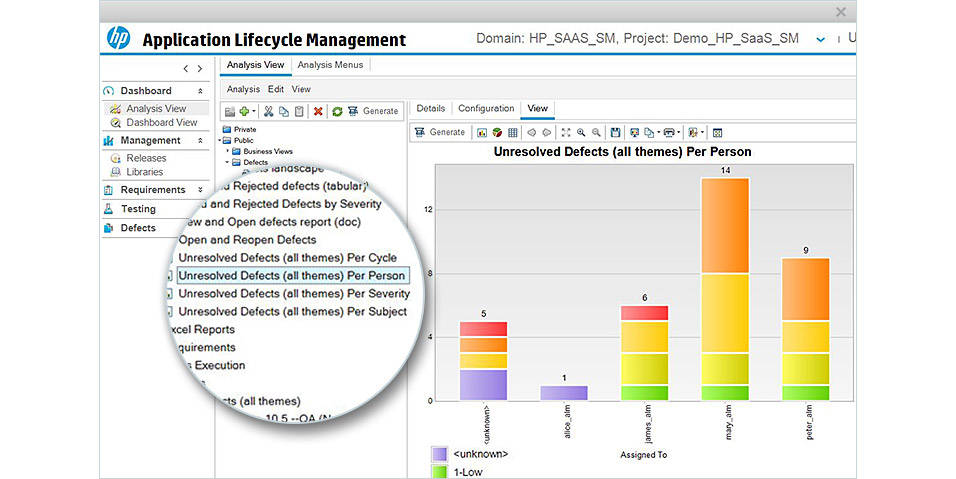Screen dimensions: 956x479
Task: Open the Edit menu
Action: [276, 89]
